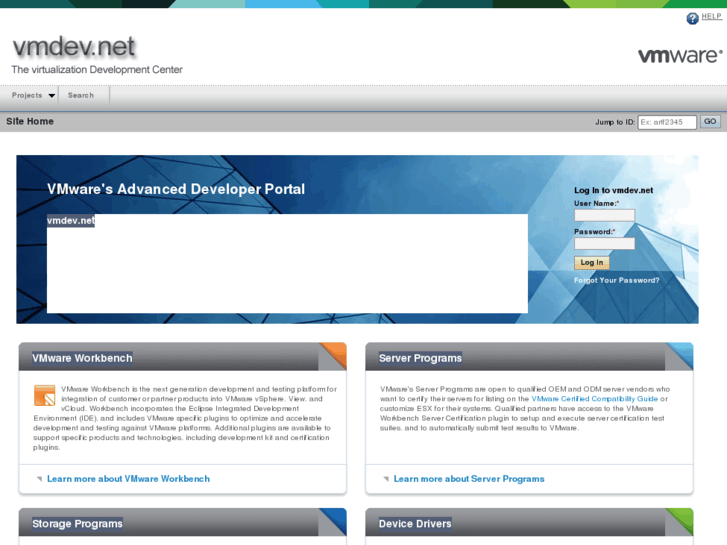Click The virtualization Development Center tagline
The image size is (727, 545).
click(x=97, y=70)
